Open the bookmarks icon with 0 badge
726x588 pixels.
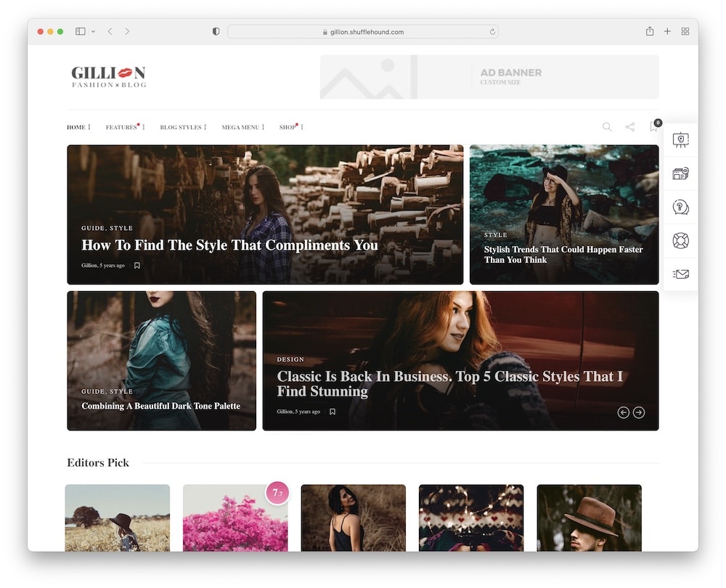[x=654, y=126]
